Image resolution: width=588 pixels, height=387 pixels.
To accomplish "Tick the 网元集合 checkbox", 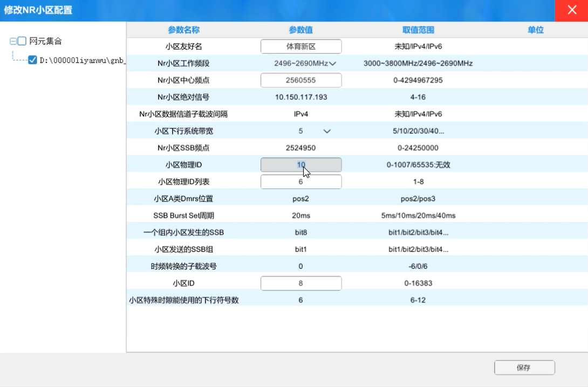I will [22, 41].
